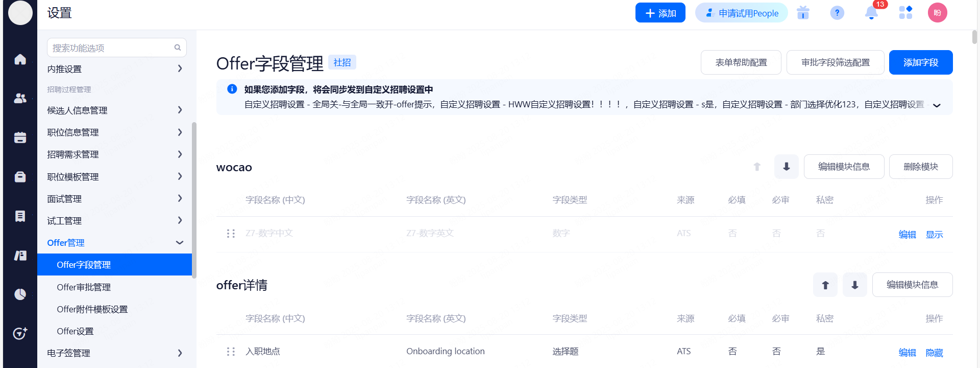Open the calendar icon in left sidebar
Image resolution: width=980 pixels, height=368 pixels.
tap(20, 137)
